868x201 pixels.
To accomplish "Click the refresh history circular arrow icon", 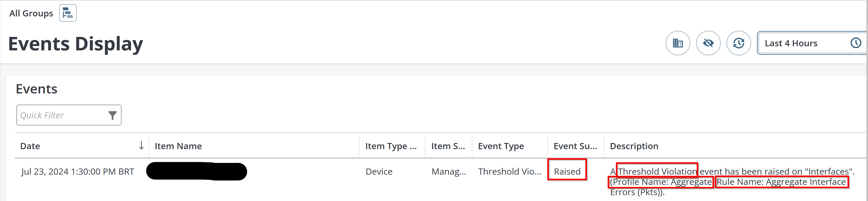I will coord(738,43).
